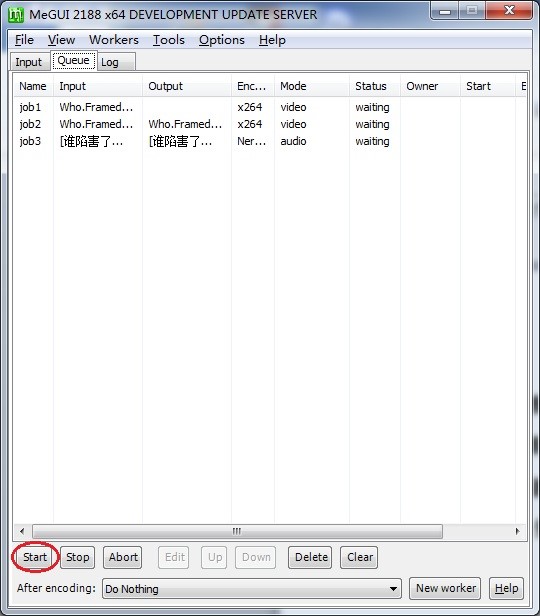Open the File menu
This screenshot has width=540, height=616.
pos(24,40)
